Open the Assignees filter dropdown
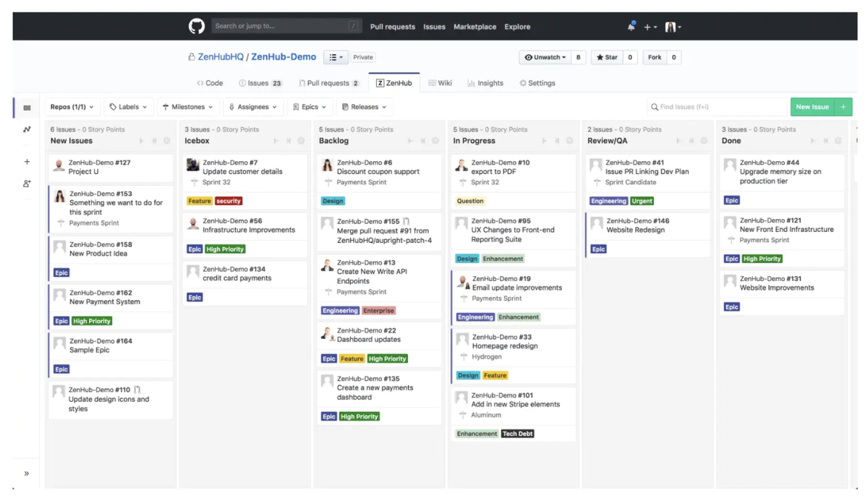This screenshot has height=503, width=868. pos(253,107)
